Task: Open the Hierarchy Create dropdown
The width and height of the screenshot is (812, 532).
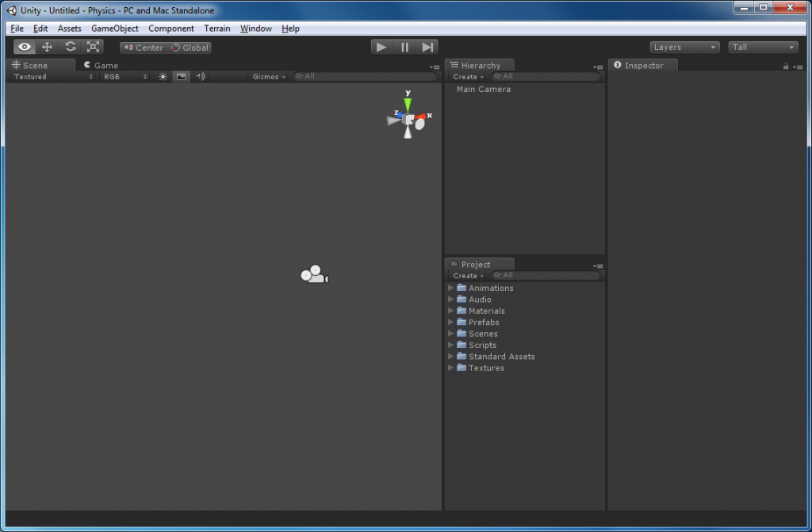Action: point(468,77)
